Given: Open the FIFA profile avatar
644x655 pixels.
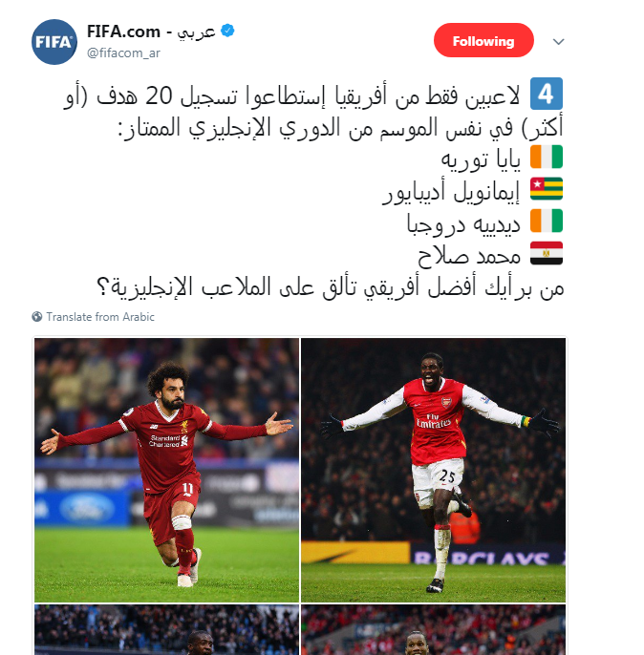Looking at the screenshot, I should (x=54, y=42).
